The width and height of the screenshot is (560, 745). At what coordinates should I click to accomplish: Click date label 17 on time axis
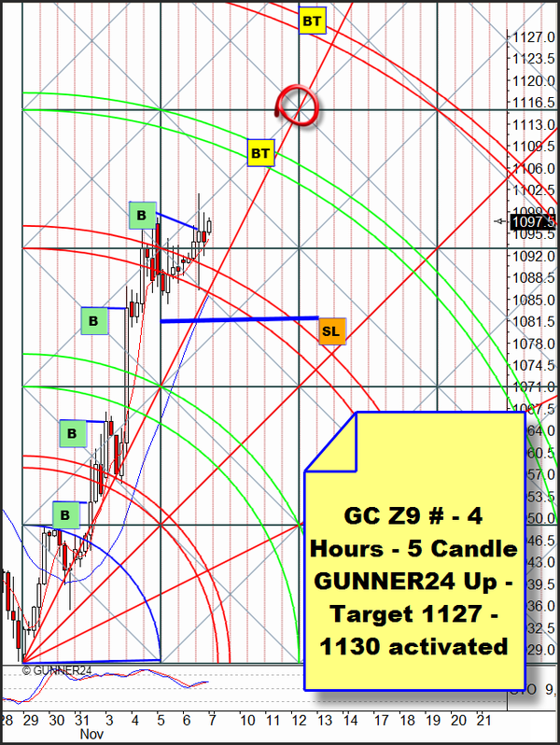coord(382,721)
